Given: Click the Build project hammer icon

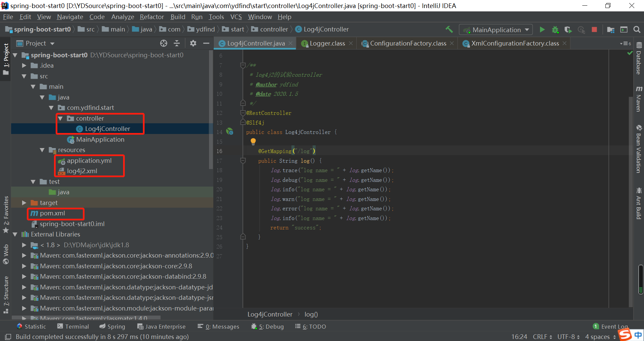Looking at the screenshot, I should pos(449,29).
